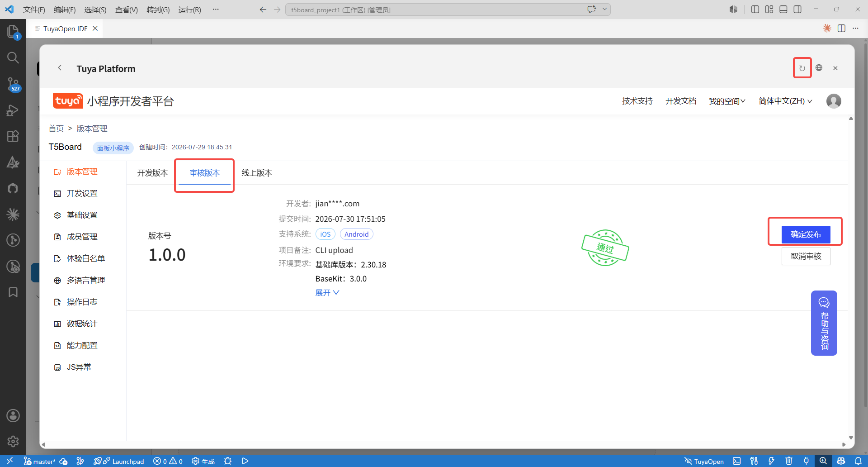The height and width of the screenshot is (467, 868).
Task: Open more editor actions menu
Action: pyautogui.click(x=855, y=29)
